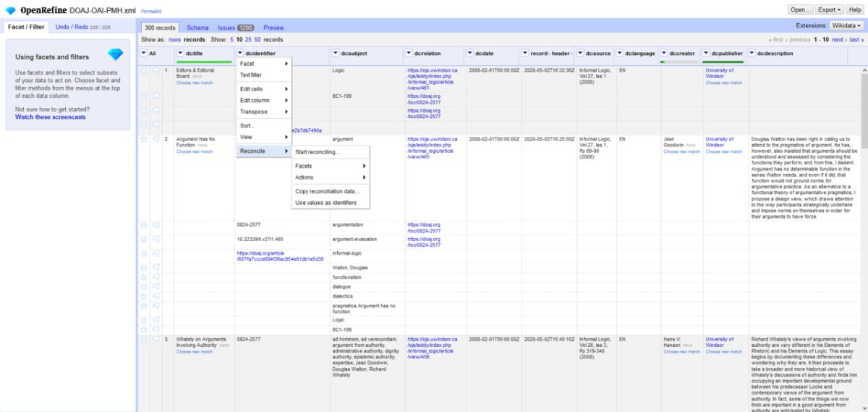Show 50 records per page
868x412 pixels.
point(258,40)
